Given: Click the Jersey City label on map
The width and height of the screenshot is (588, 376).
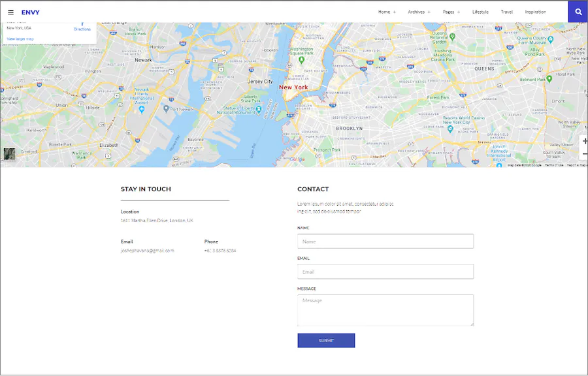Looking at the screenshot, I should (x=260, y=81).
